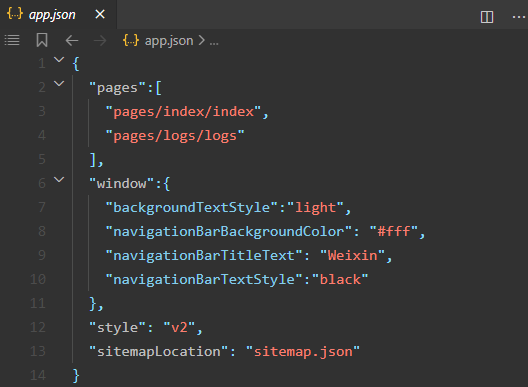Click the "Weixin" value
Screen dimensions: 528x387
pos(352,255)
